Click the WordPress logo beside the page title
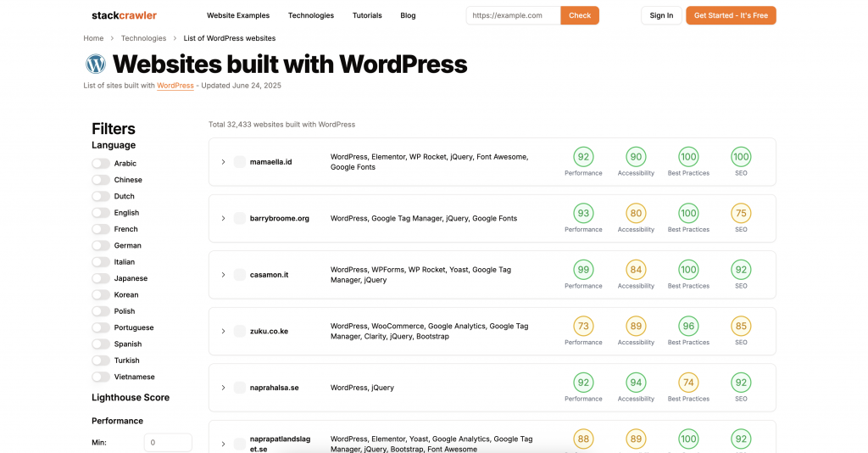The width and height of the screenshot is (868, 453). [x=96, y=64]
